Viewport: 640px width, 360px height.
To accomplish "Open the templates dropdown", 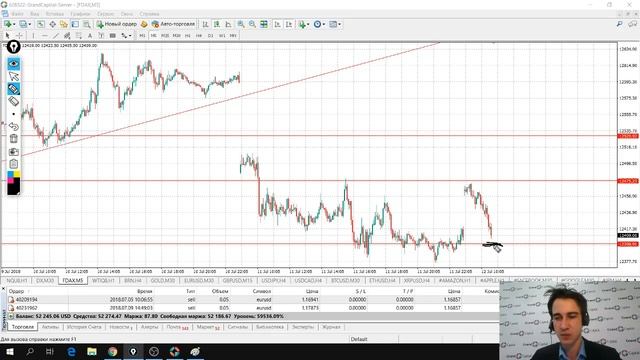I will pyautogui.click(x=335, y=24).
